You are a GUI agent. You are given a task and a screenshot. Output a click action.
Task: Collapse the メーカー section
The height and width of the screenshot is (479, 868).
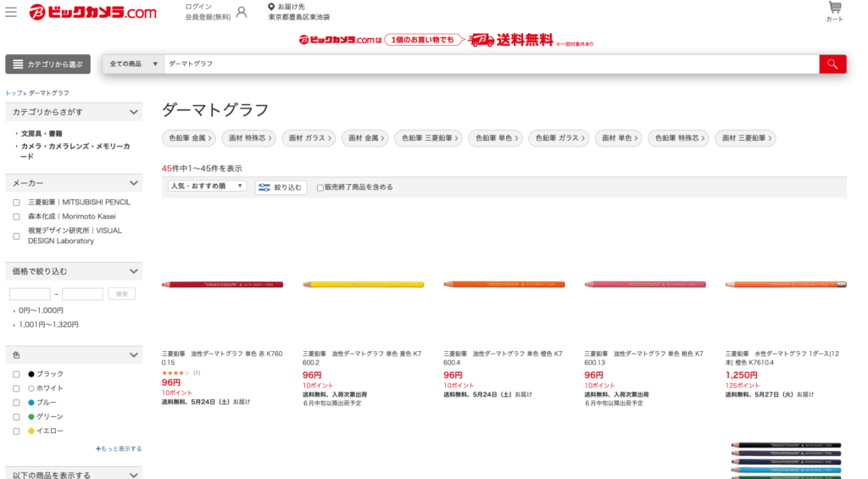pos(74,183)
